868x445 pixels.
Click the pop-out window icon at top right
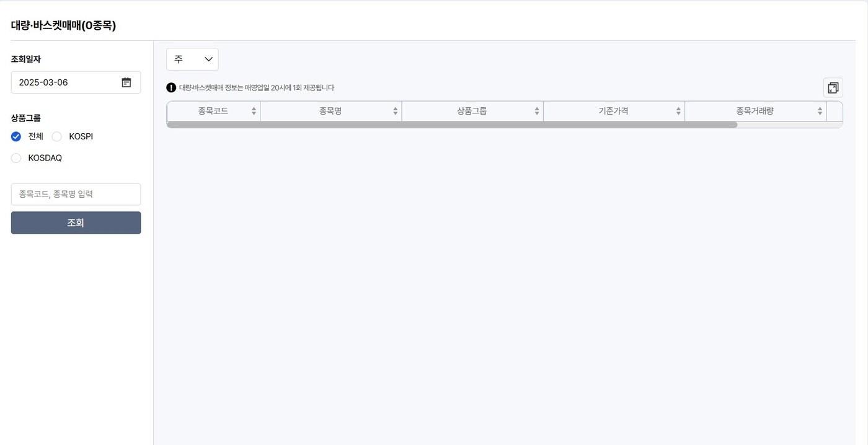[x=833, y=87]
